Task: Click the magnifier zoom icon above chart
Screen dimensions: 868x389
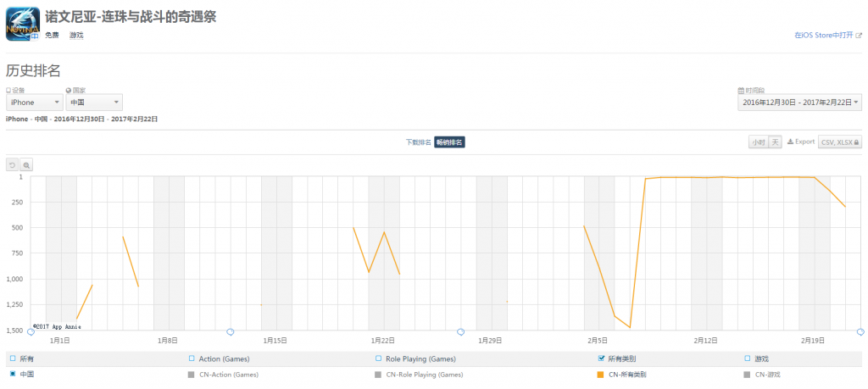Action: (x=26, y=165)
